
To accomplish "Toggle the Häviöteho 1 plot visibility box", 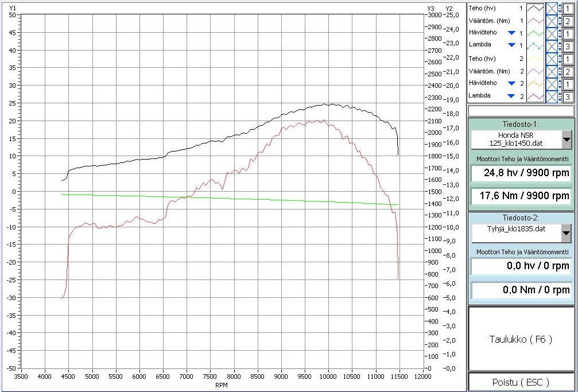I will click(x=552, y=34).
